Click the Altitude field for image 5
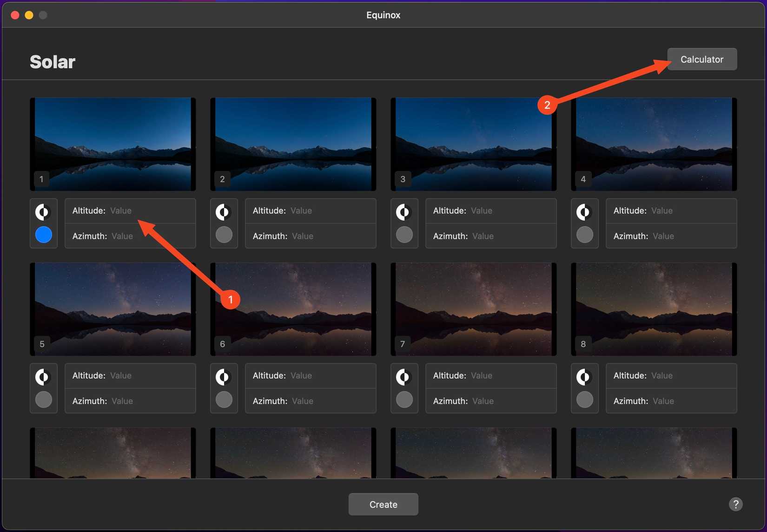767x532 pixels. tap(130, 376)
